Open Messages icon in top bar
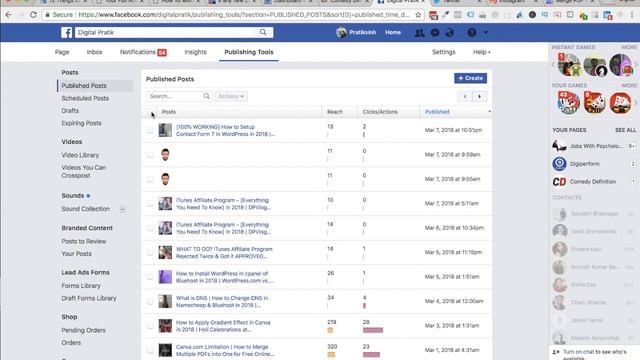The width and height of the screenshot is (640, 360). tap(435, 33)
